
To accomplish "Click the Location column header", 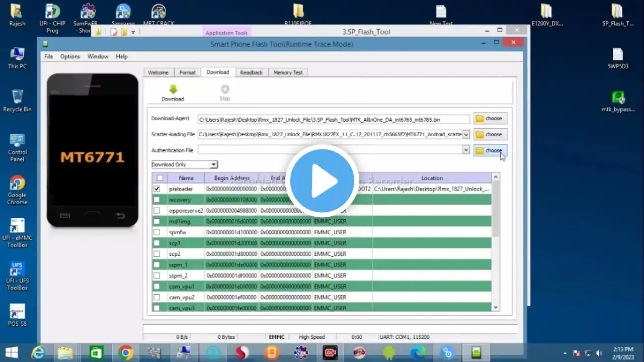I will (432, 178).
